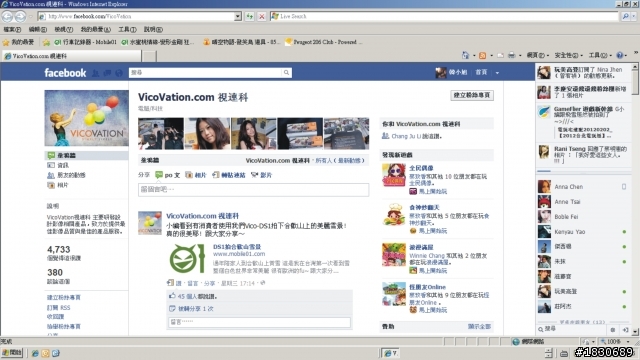Click the Facebook search magnifier icon

click(x=287, y=73)
